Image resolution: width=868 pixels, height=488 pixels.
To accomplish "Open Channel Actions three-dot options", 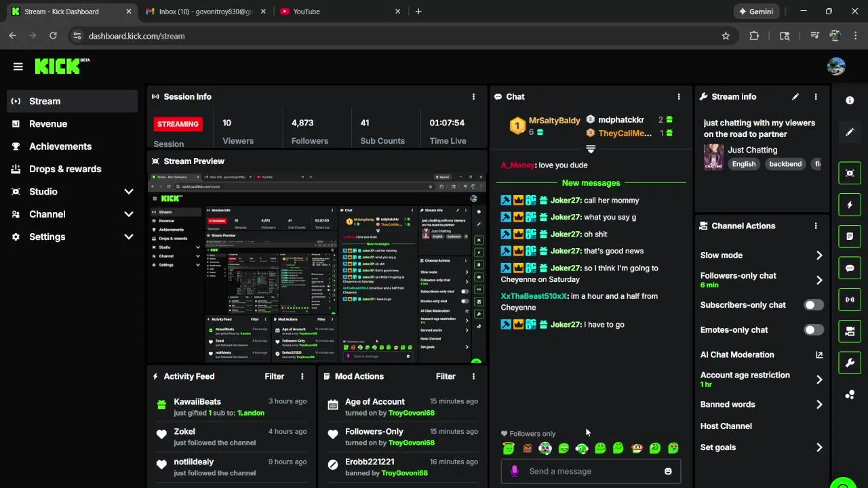I will 816,226.
